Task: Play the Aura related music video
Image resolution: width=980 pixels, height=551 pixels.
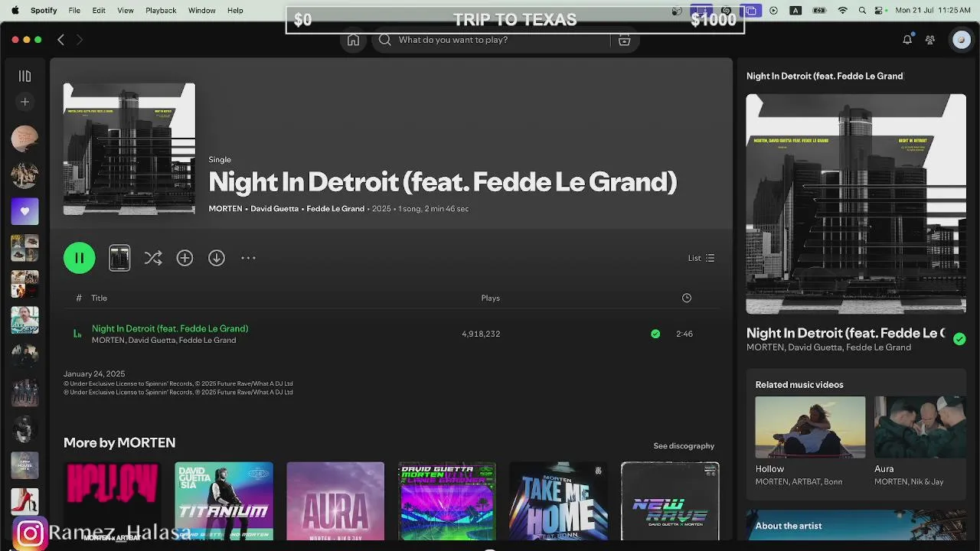Action: click(x=920, y=427)
